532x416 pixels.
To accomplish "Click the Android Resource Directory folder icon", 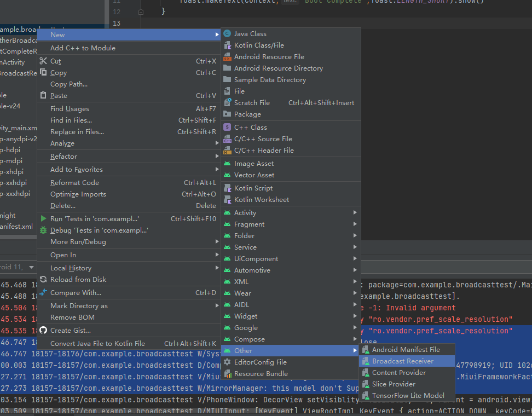I will tap(227, 68).
